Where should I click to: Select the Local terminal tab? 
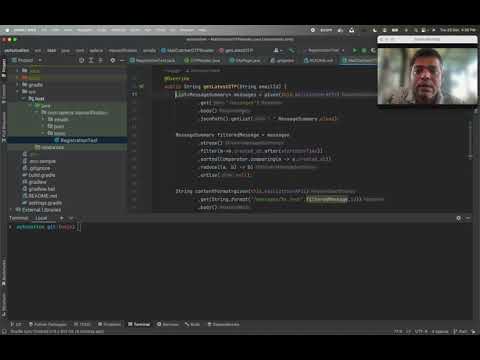click(41, 218)
